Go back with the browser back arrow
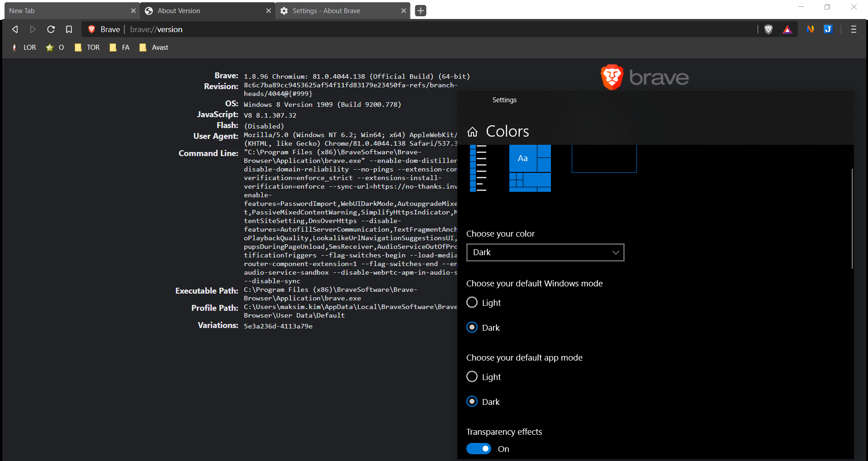Viewport: 868px width, 461px height. (x=15, y=29)
